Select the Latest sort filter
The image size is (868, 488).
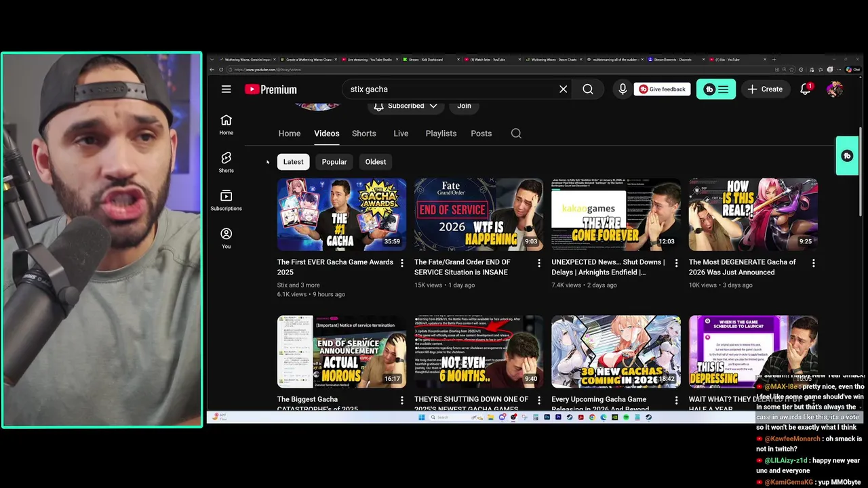click(x=293, y=162)
